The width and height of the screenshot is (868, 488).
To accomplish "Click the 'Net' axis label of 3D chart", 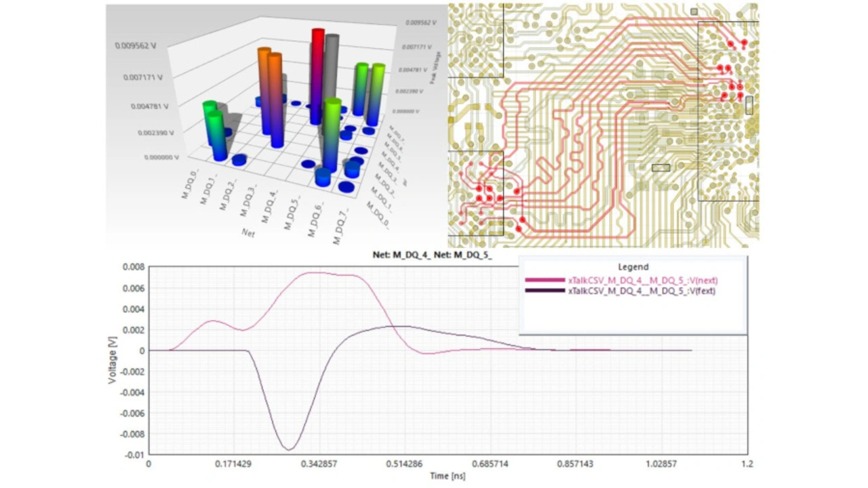I will [249, 232].
